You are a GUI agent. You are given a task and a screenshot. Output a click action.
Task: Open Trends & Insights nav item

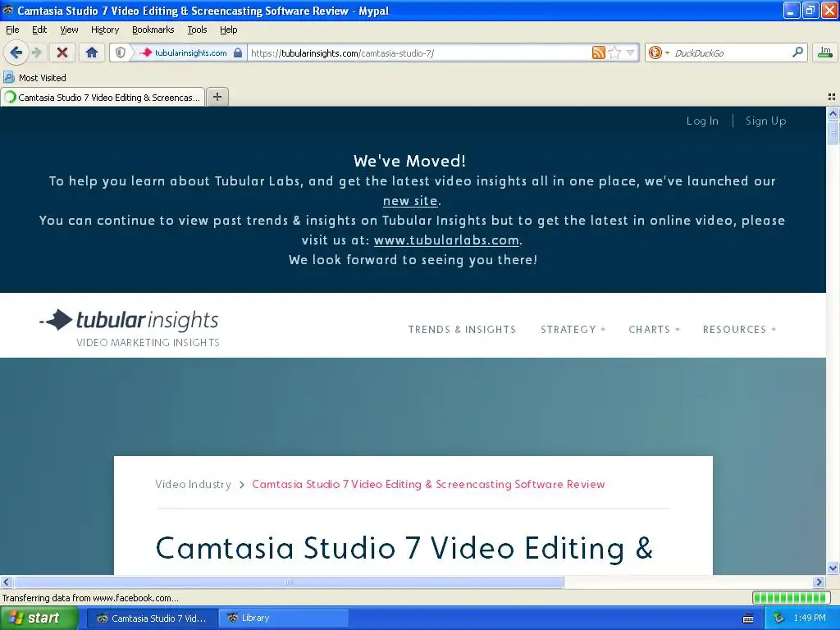(x=462, y=329)
